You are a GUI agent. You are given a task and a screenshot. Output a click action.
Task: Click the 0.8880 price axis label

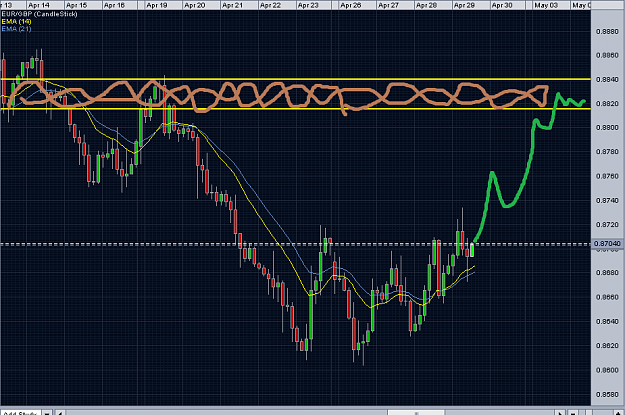pos(607,32)
